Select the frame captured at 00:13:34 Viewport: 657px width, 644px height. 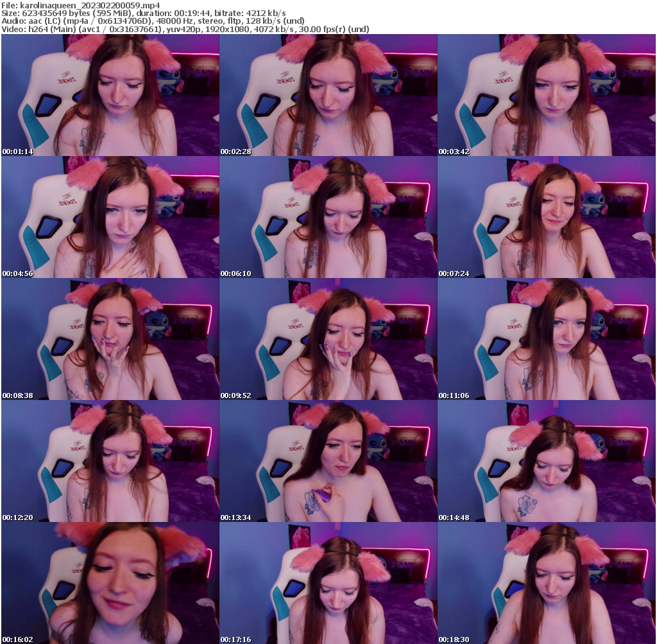tap(328, 459)
